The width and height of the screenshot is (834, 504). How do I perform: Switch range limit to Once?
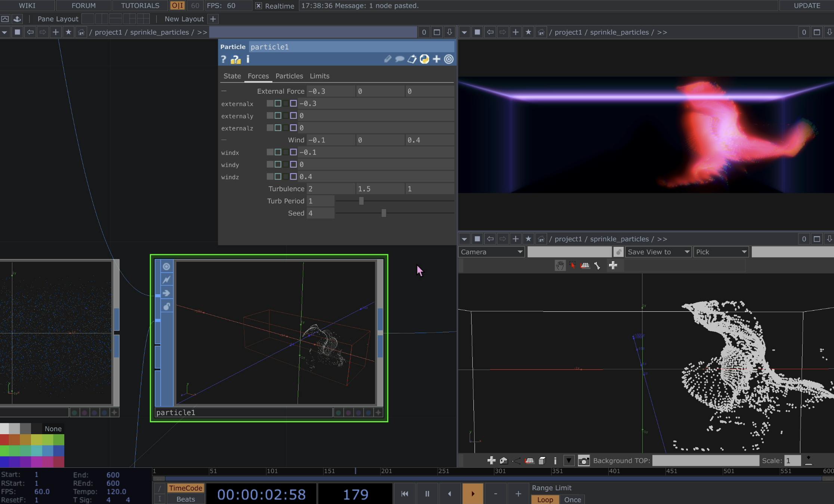pos(572,500)
